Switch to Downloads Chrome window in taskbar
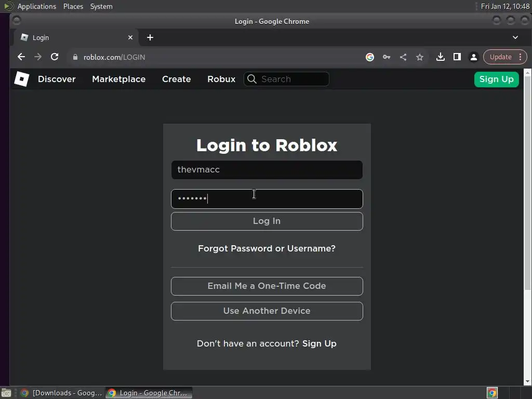This screenshot has width=532, height=399. point(61,393)
